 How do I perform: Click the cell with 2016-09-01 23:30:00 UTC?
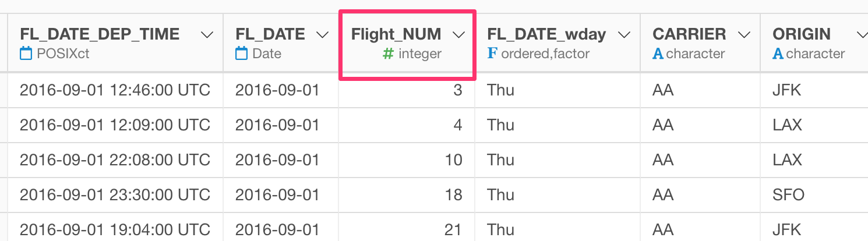(x=115, y=194)
